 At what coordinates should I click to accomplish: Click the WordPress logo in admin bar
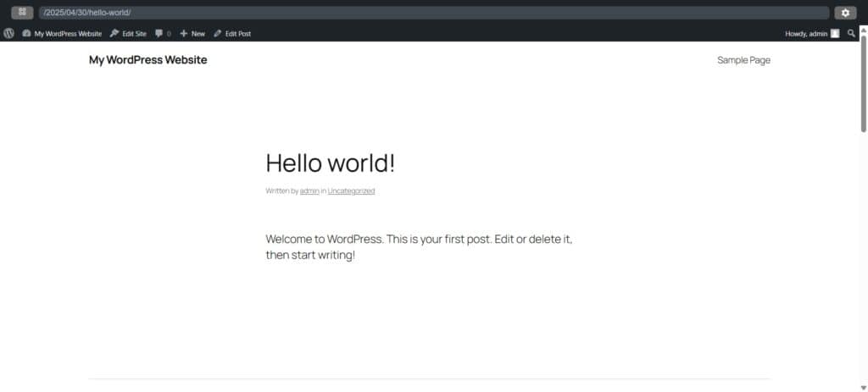[x=8, y=33]
